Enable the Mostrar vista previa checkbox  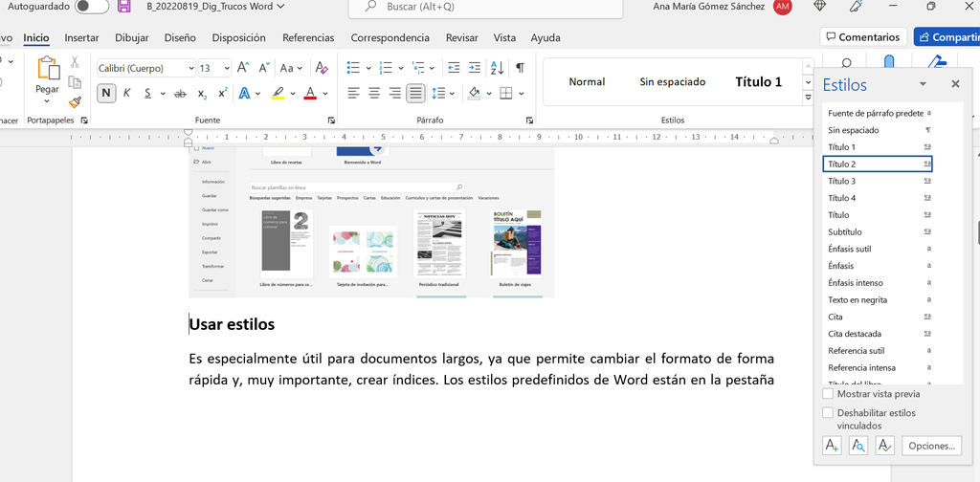tap(828, 394)
